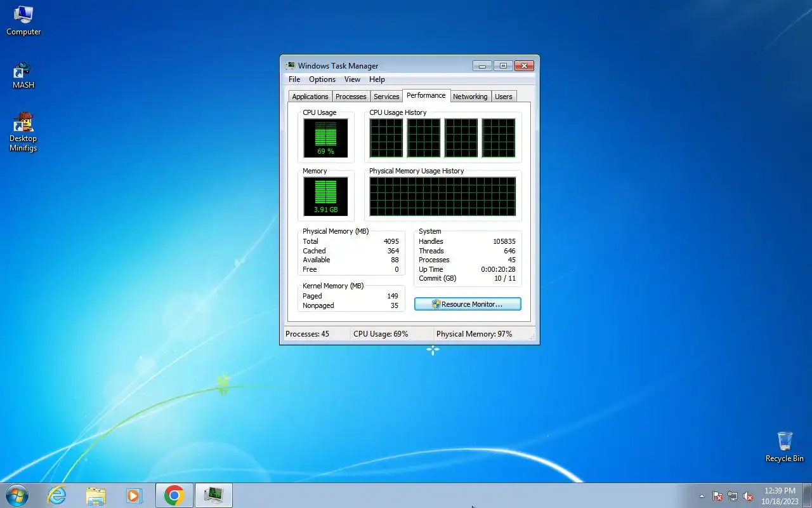Image resolution: width=812 pixels, height=508 pixels.
Task: Switch to the Processes tab
Action: tap(351, 97)
